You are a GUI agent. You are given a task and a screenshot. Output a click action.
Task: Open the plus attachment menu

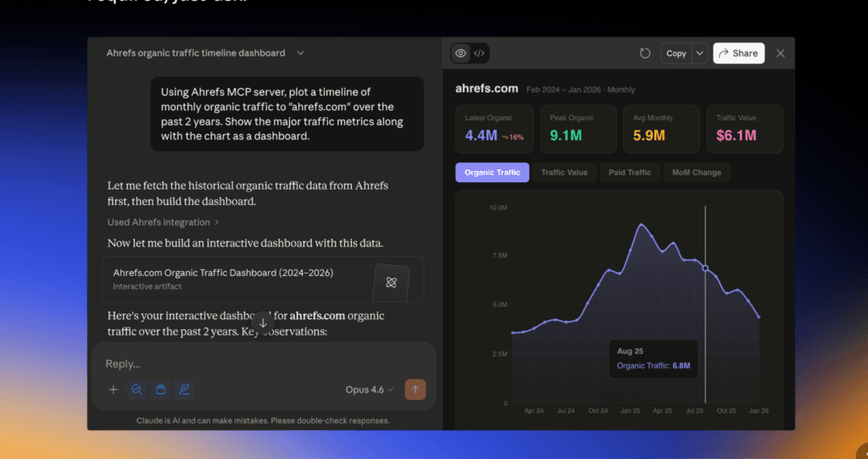pyautogui.click(x=114, y=390)
